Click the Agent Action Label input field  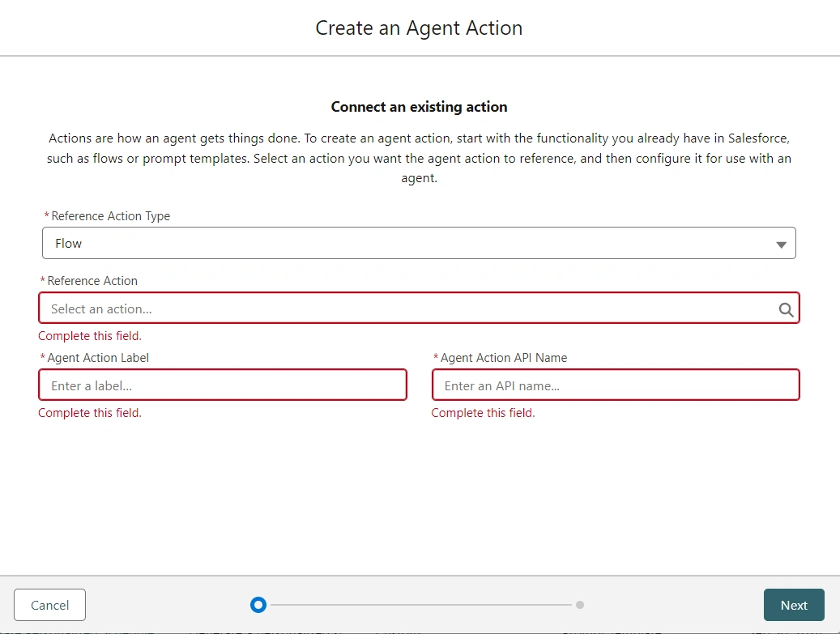(x=223, y=385)
